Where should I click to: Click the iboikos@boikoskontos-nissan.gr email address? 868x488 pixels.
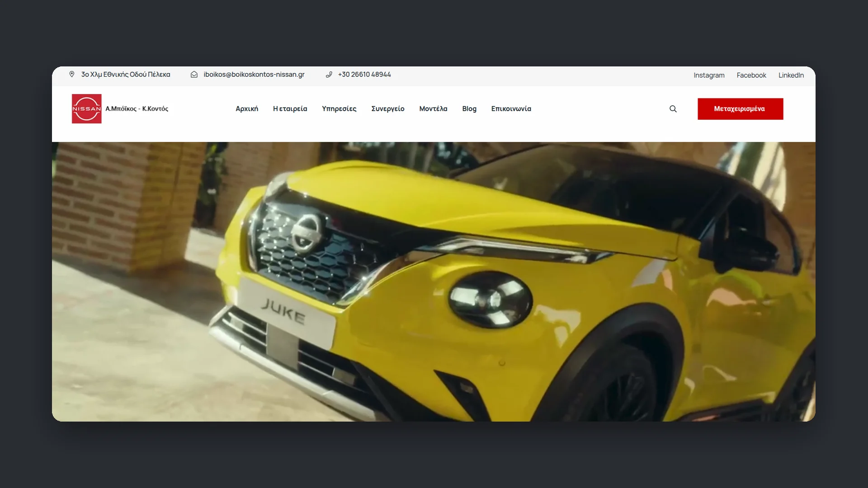[254, 75]
